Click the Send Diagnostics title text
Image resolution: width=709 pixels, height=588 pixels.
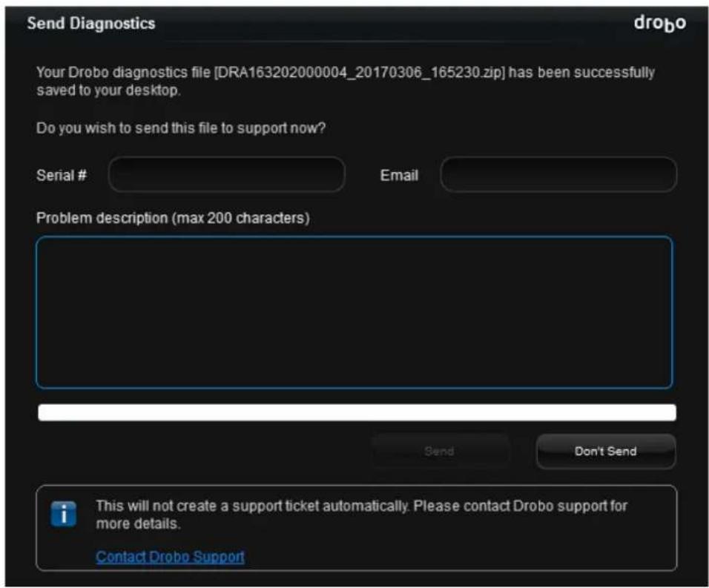click(x=91, y=23)
